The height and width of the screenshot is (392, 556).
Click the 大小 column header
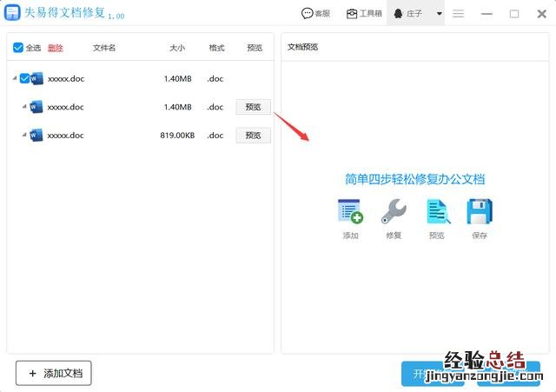(x=177, y=48)
